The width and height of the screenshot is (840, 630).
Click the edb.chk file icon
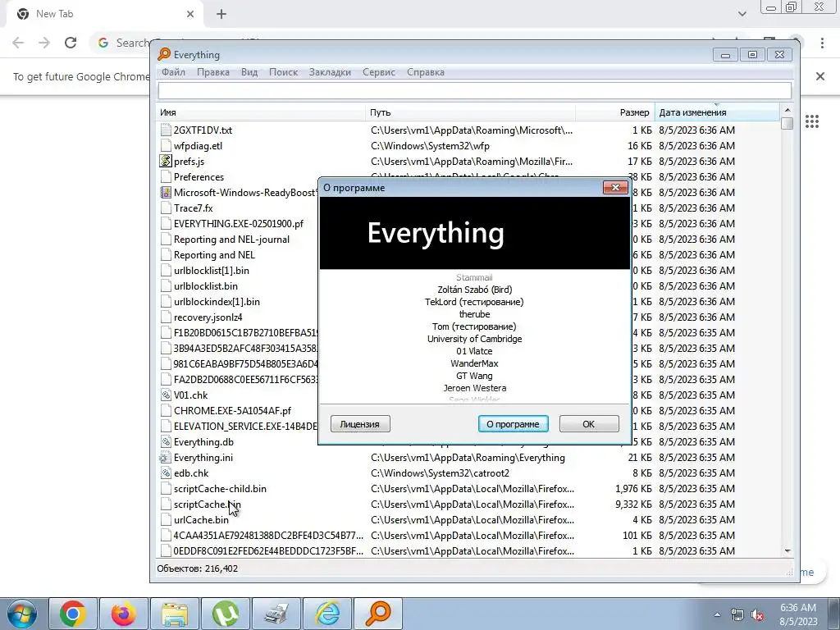[x=166, y=473]
